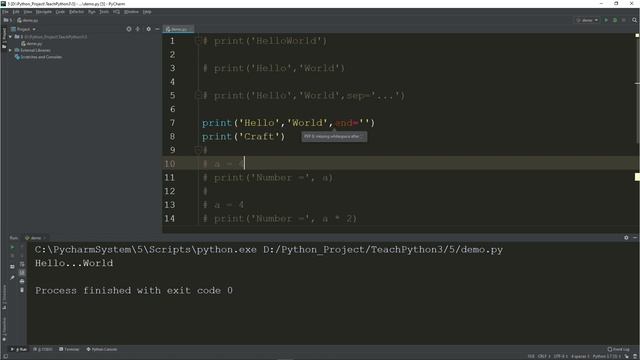Rerun demo from Run panel green arrow
640x360 pixels.
(12, 247)
